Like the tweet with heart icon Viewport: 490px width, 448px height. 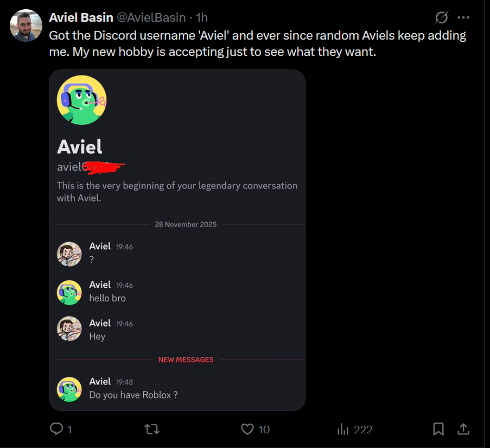(247, 429)
